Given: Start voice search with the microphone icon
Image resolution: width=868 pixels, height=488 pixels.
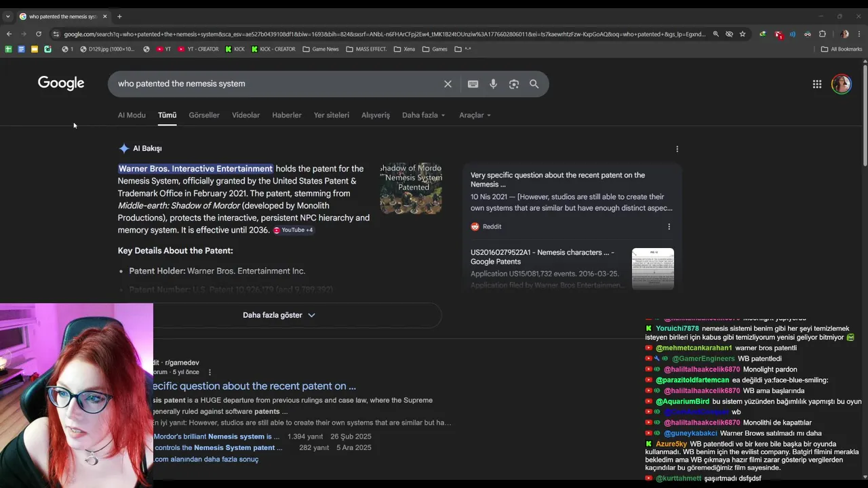Looking at the screenshot, I should (x=493, y=84).
